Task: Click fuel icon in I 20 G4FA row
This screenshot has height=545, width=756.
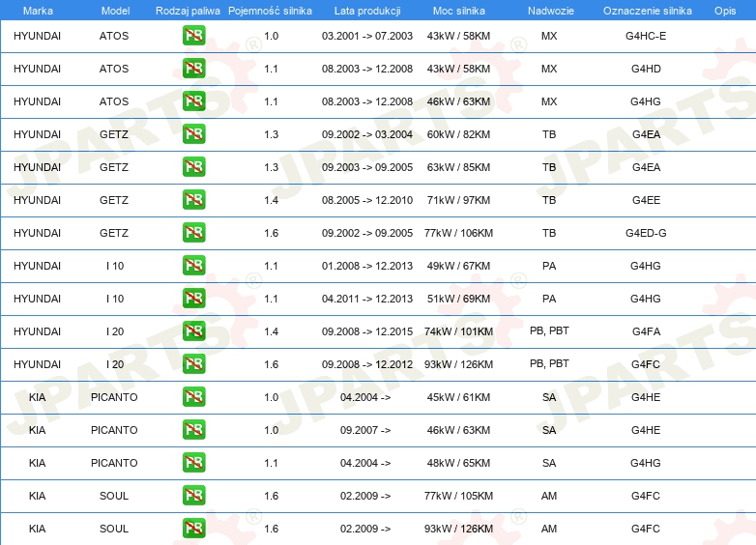Action: 193,331
